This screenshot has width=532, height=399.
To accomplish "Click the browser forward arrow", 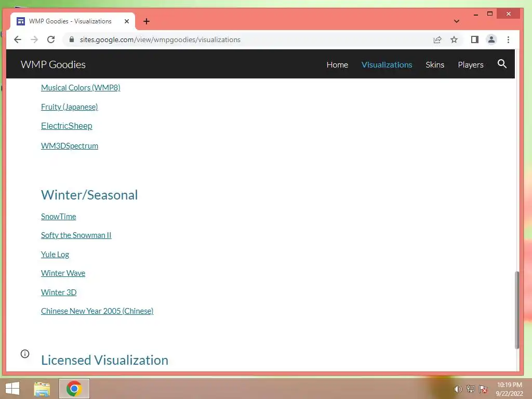I will point(34,39).
